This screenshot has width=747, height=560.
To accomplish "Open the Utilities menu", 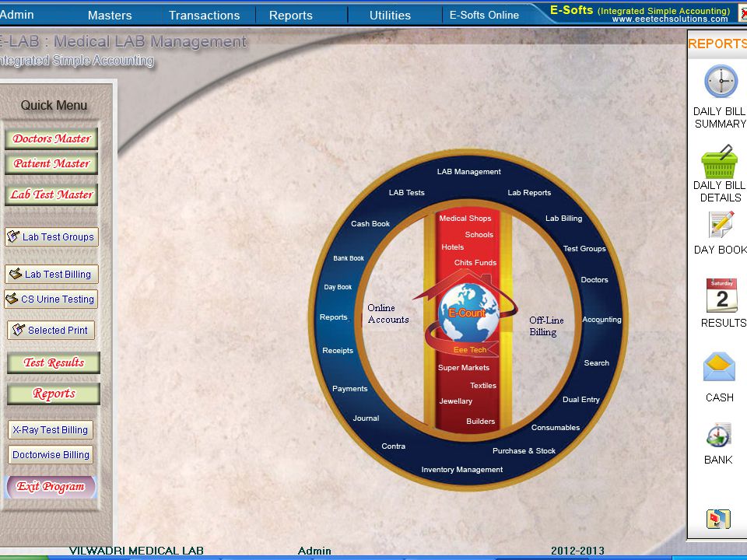I will tap(390, 16).
